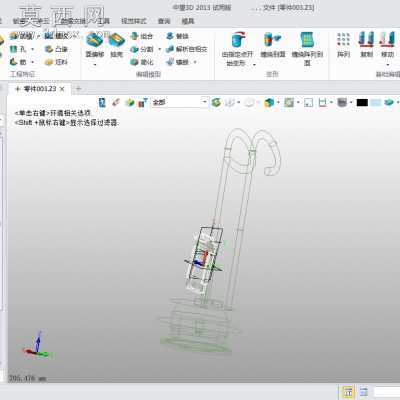
Task: Open the 查询 ribbon tab
Action: (164, 21)
